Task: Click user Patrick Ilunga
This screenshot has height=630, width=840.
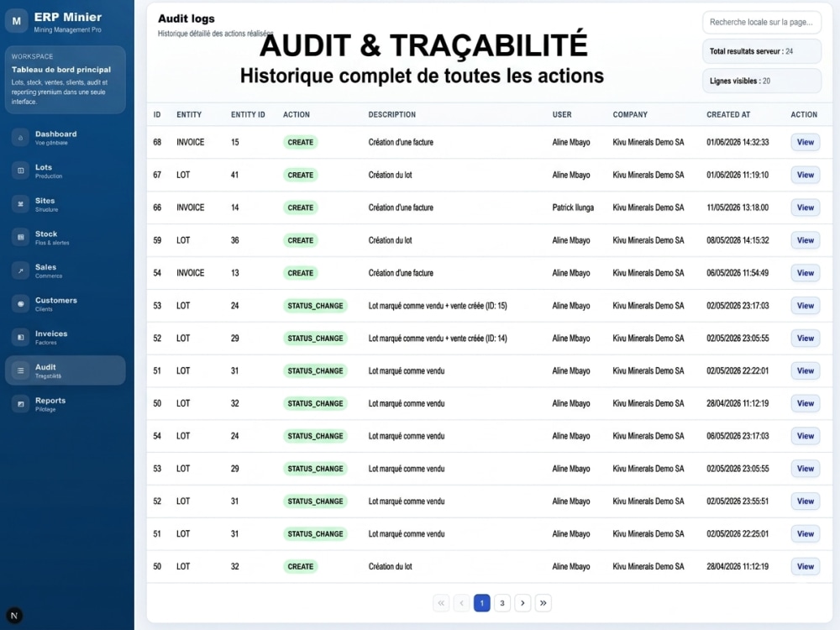Action: click(573, 207)
